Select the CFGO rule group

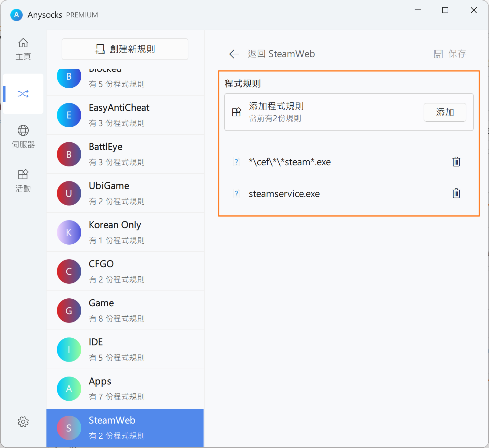pyautogui.click(x=125, y=271)
